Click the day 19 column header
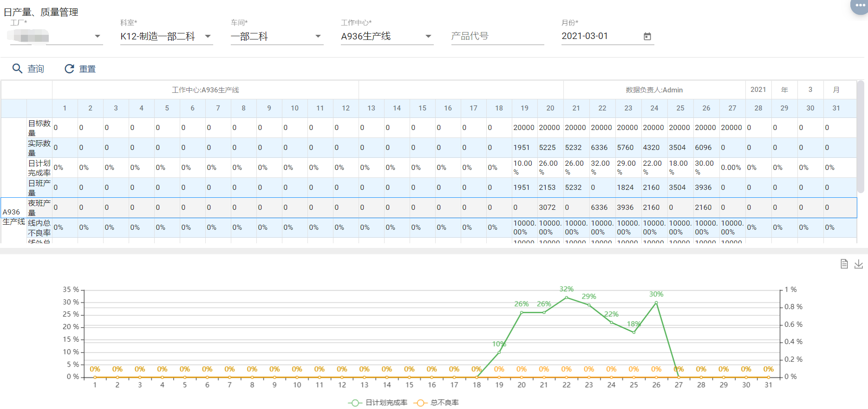 coord(524,108)
